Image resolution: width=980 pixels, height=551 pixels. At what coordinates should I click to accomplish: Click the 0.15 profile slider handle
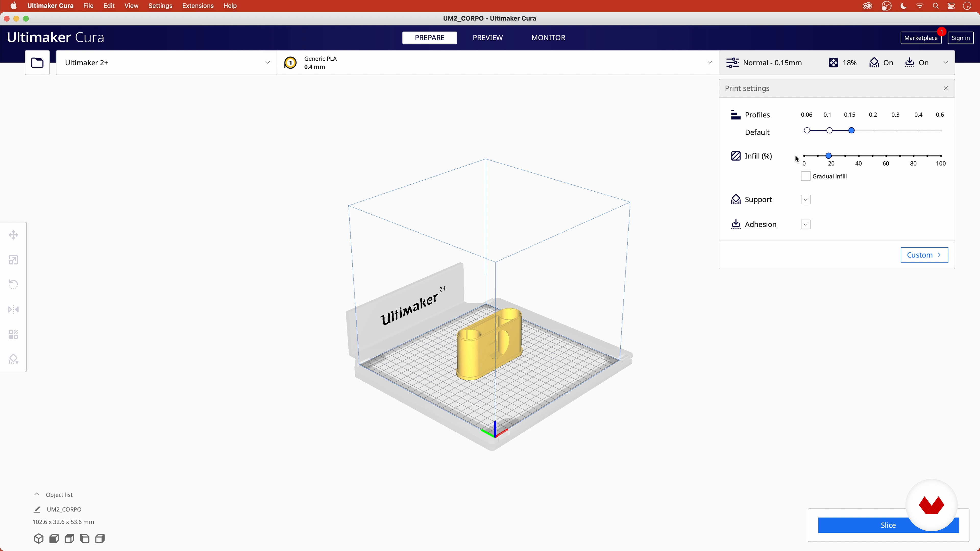click(x=852, y=130)
